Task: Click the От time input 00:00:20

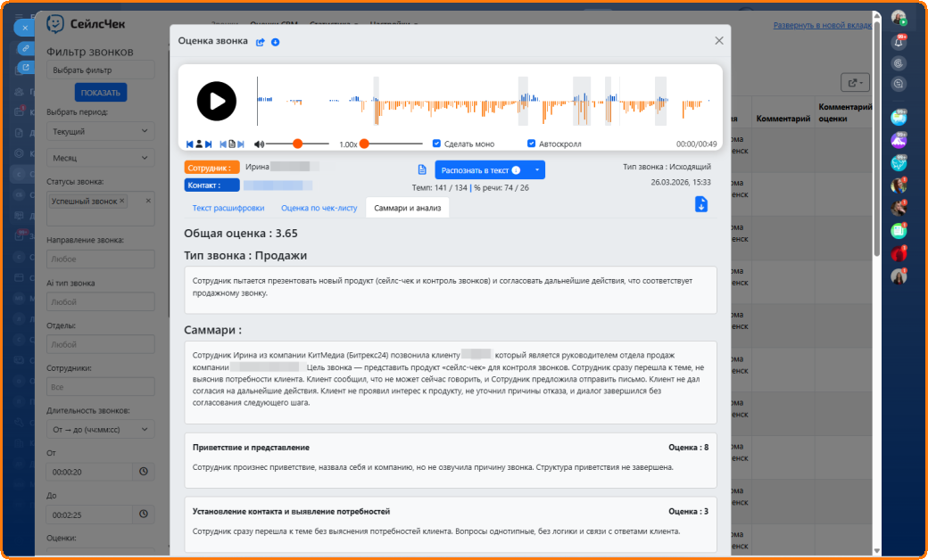Action: click(89, 472)
